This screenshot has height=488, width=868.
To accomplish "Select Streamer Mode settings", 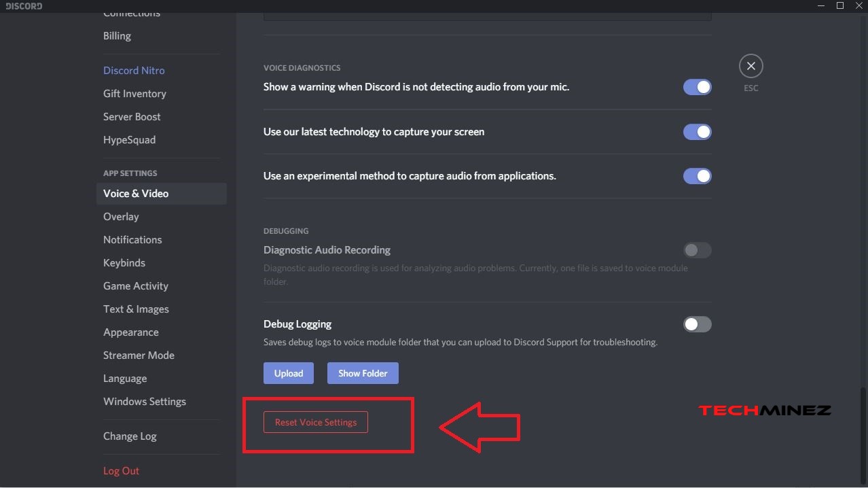I will pyautogui.click(x=139, y=355).
